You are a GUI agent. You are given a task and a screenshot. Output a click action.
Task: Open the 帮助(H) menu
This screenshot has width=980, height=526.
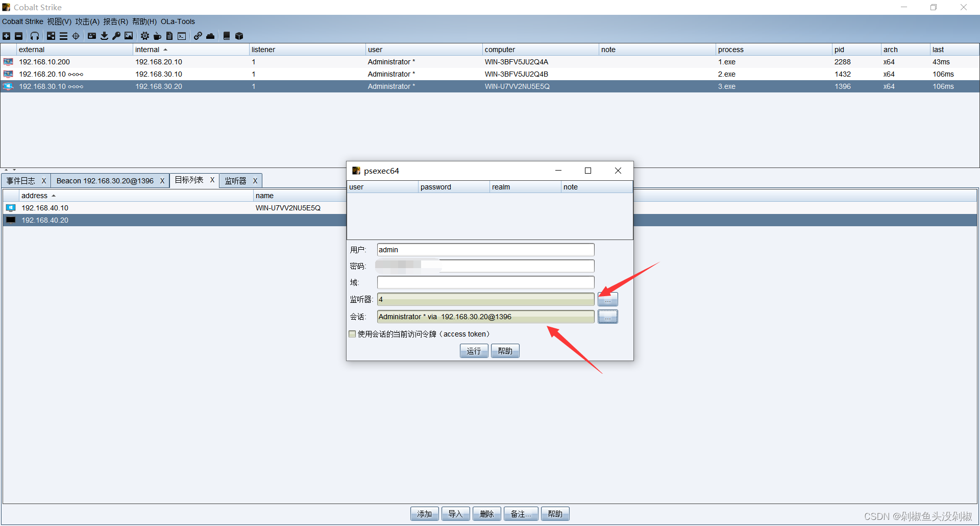144,21
